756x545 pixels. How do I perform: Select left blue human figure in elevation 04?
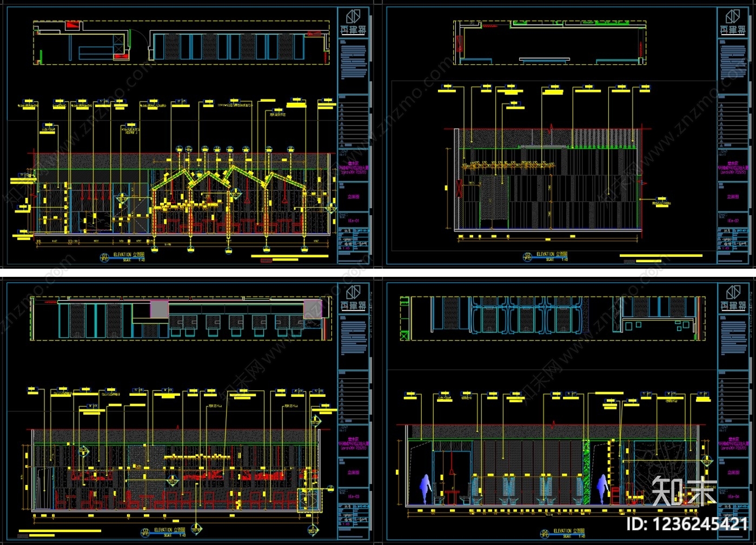point(426,489)
